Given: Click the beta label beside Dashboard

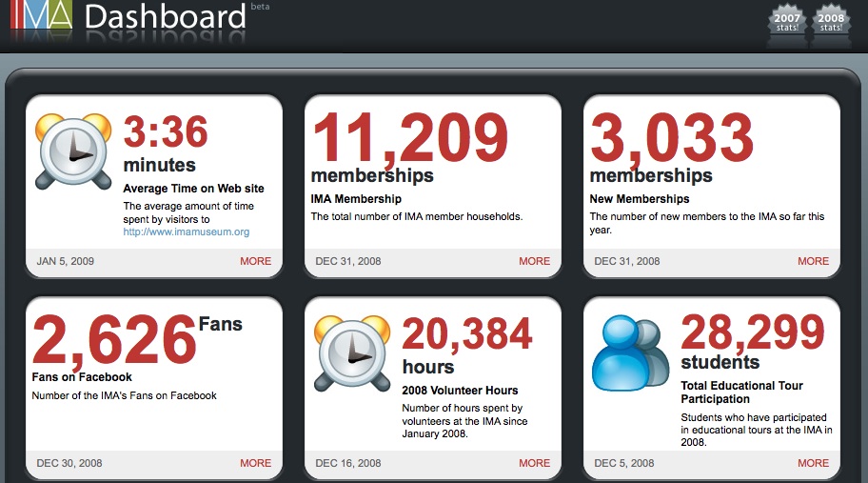Looking at the screenshot, I should click(260, 7).
